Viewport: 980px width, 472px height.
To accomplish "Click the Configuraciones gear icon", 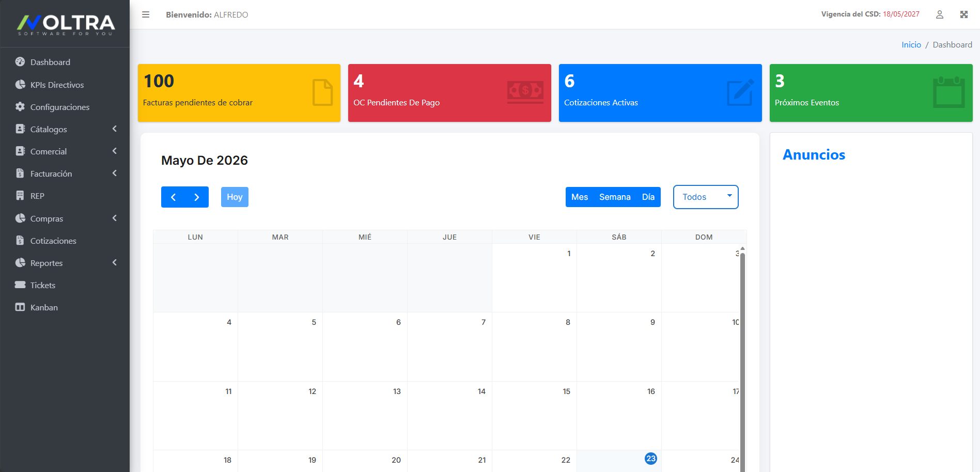I will pos(20,107).
